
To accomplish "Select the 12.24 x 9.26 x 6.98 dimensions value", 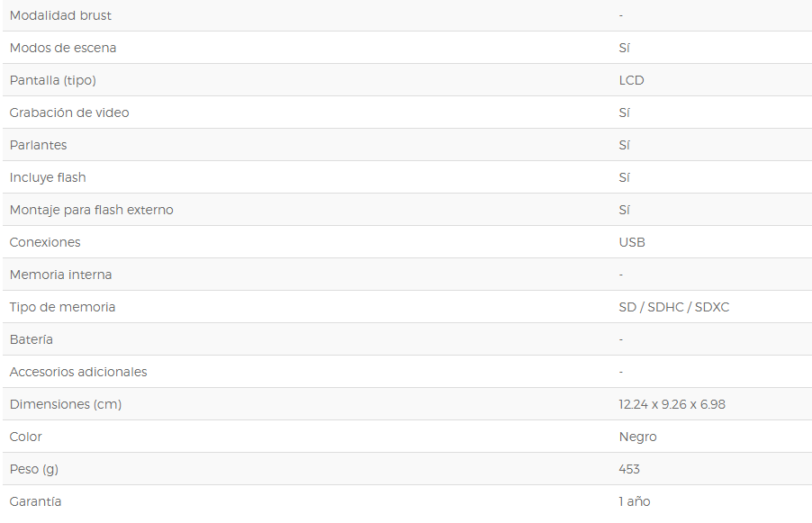I will point(672,404).
